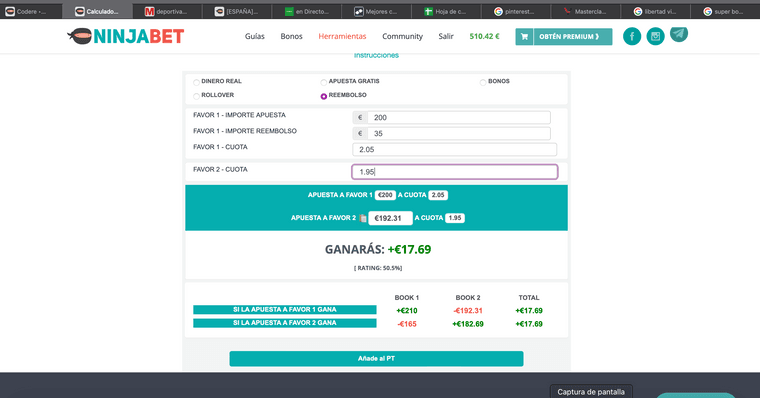This screenshot has width=760, height=398.
Task: Click the Captura de pantalla button
Action: (591, 392)
